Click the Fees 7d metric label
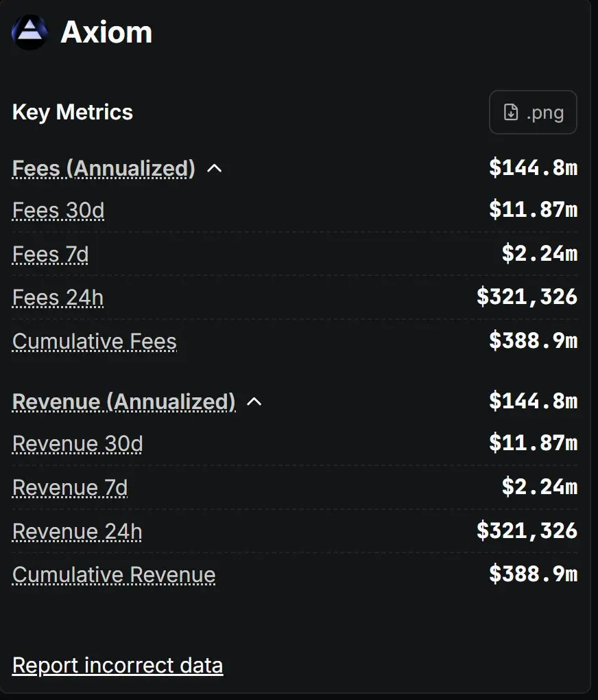Screen dimensions: 598x700 [x=50, y=255]
